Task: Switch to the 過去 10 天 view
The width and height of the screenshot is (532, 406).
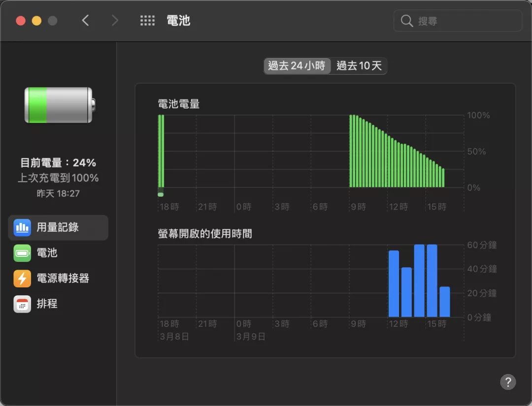Action: [359, 66]
